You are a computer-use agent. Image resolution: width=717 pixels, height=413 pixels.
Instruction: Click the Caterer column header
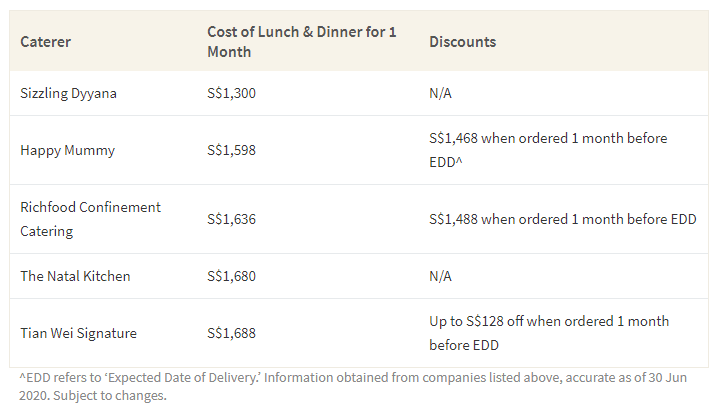coord(46,42)
